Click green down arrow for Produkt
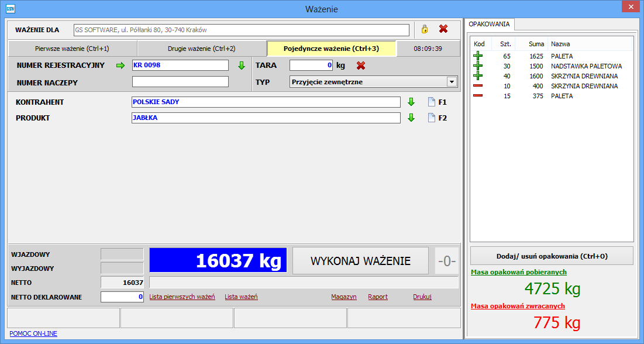This screenshot has height=344, width=644. (x=411, y=118)
